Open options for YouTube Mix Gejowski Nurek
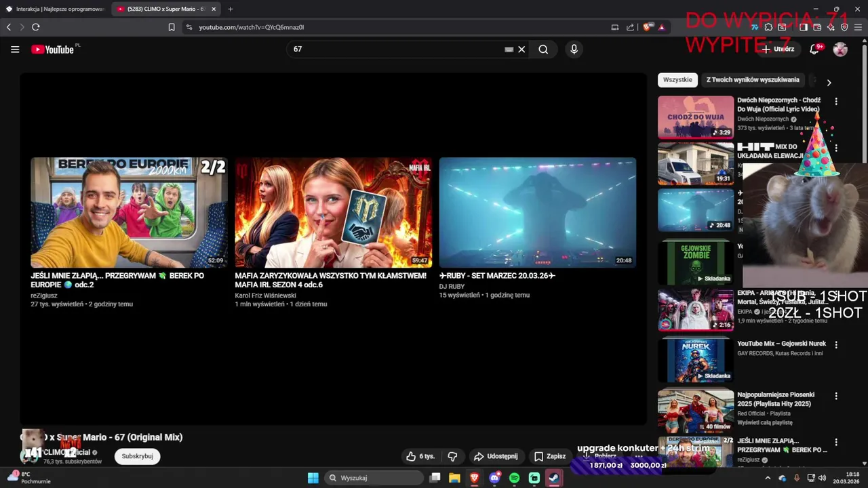Viewport: 868px width, 488px height. (836, 344)
